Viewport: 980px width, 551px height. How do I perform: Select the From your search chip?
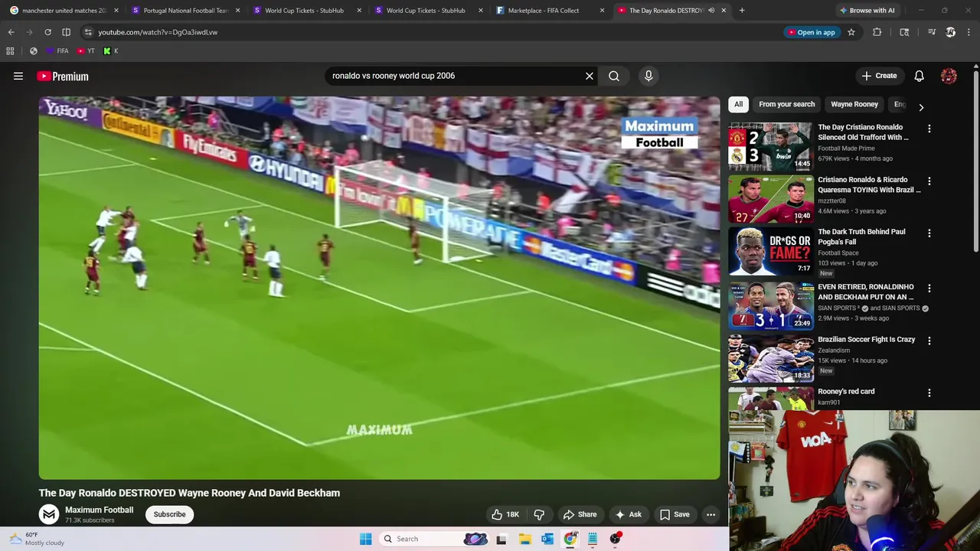[x=786, y=104]
